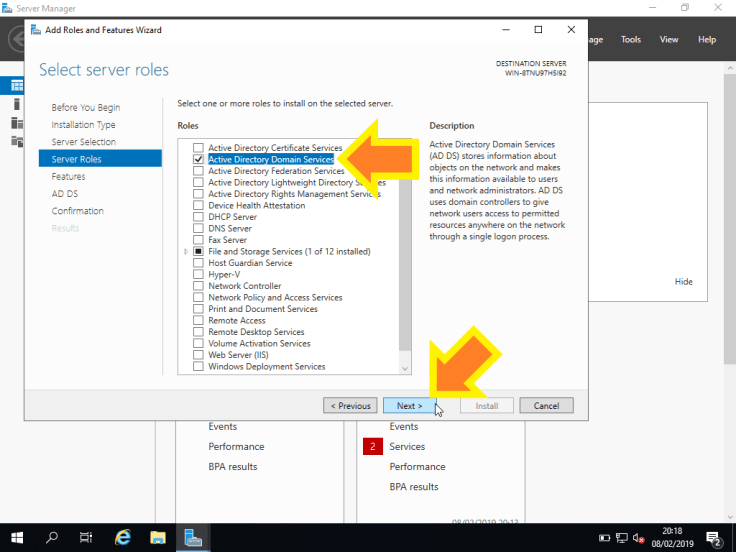736x552 pixels.
Task: Go to Features wizard step
Action: (68, 176)
